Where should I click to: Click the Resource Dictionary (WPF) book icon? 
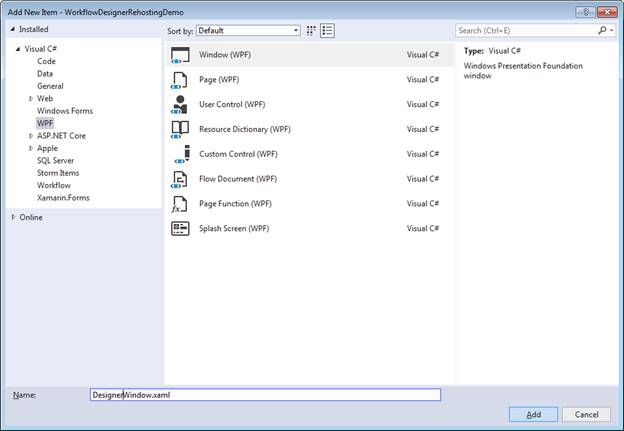(x=180, y=129)
